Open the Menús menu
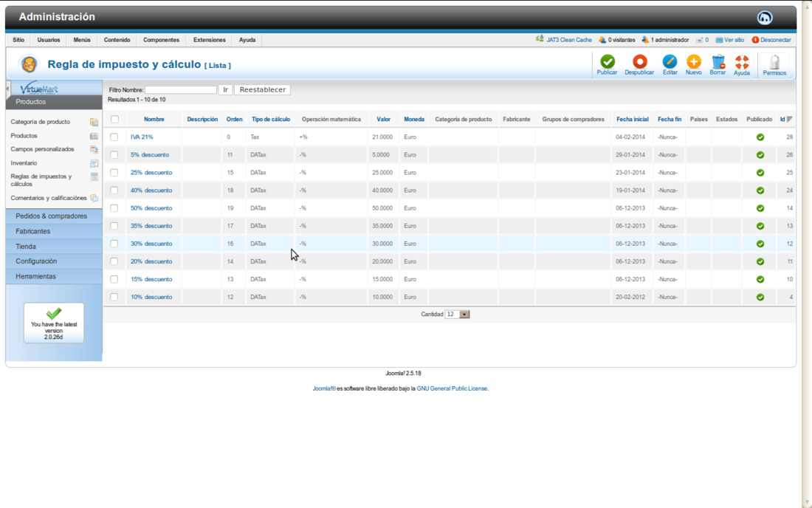Screen dimensions: 812x508 (x=82, y=40)
